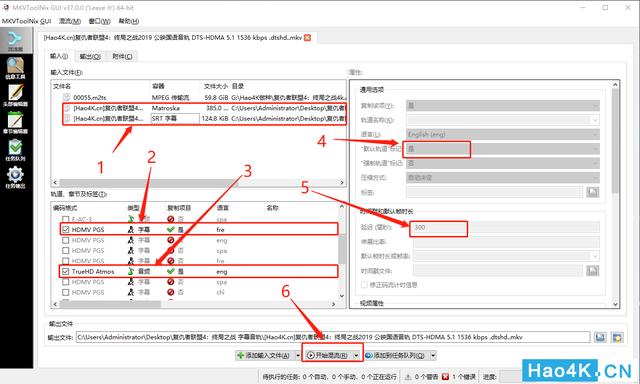
Task: Check HDMV PGS spa track directly below TrueHD Atmos
Action: [x=65, y=282]
